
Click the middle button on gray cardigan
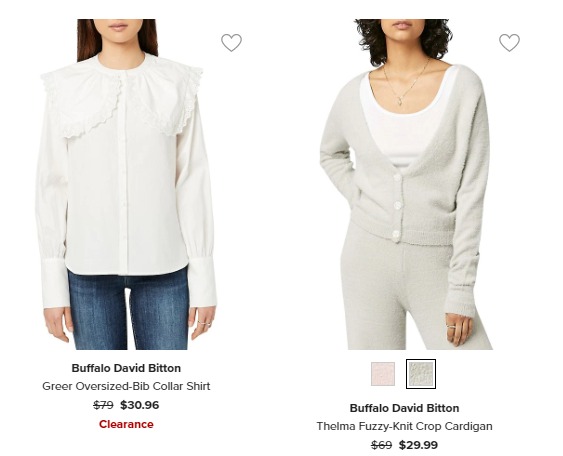click(x=397, y=205)
